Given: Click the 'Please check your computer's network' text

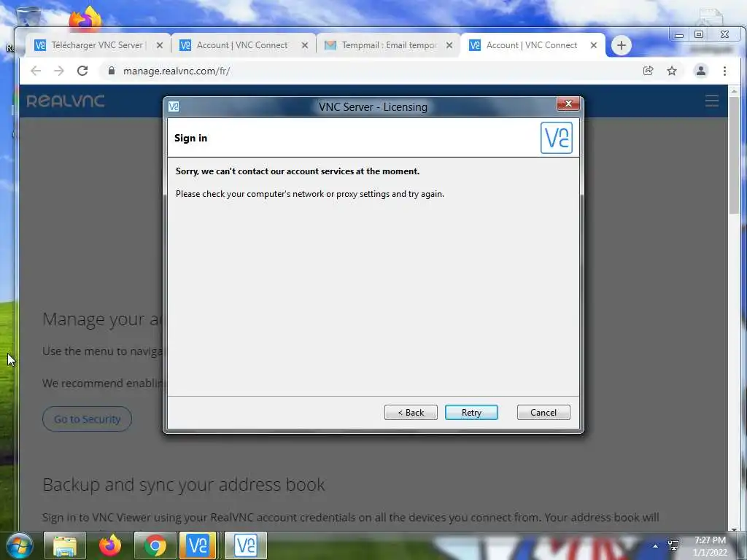Looking at the screenshot, I should pyautogui.click(x=309, y=194).
